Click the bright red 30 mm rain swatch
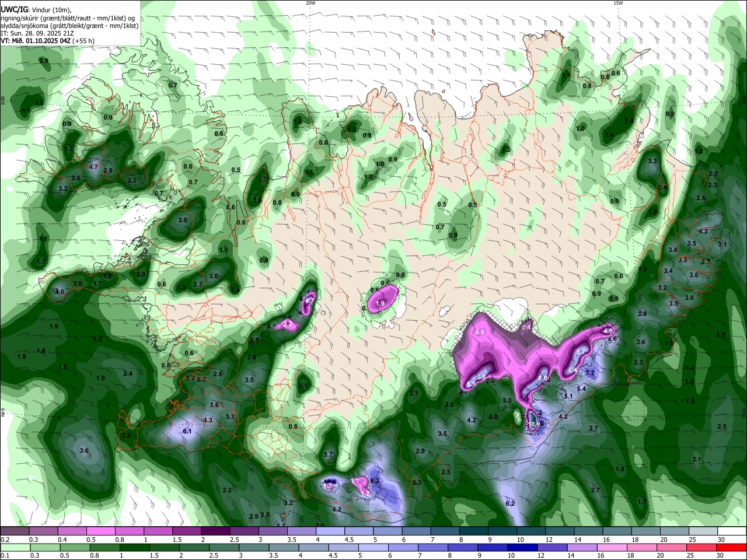Image resolution: width=747 pixels, height=560 pixels. 731,547
